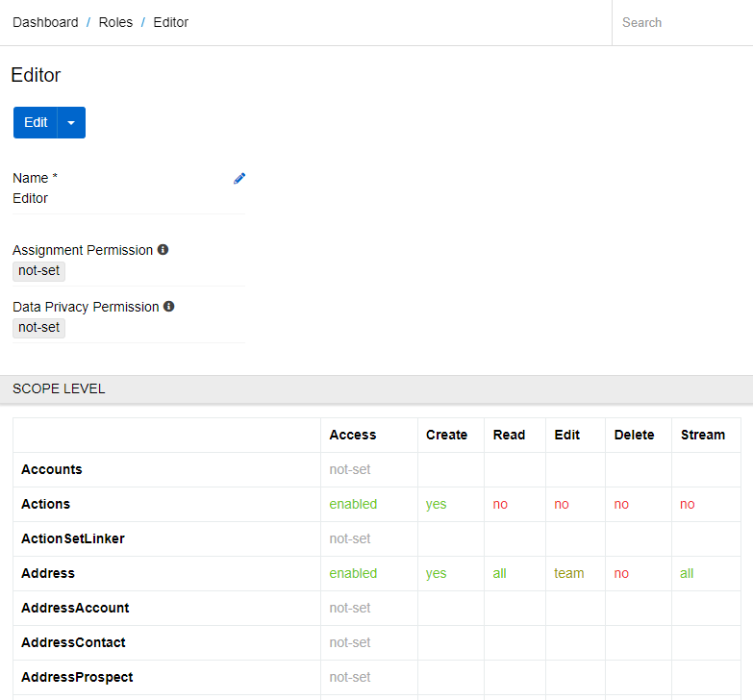753x700 pixels.
Task: Click ActionSetLinker access value not-set
Action: [x=350, y=538]
